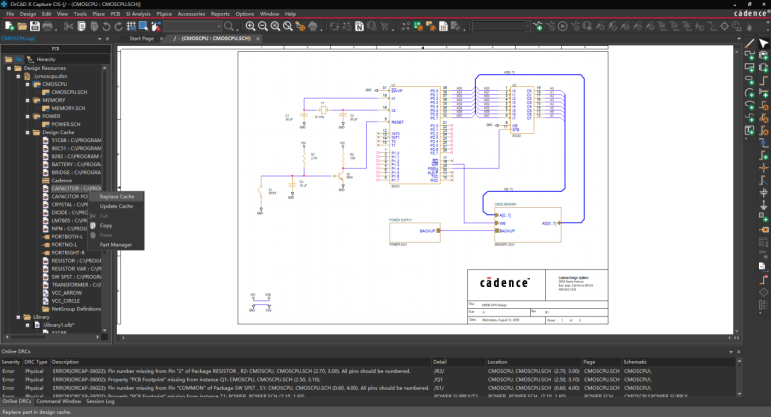
Task: Click the Description column header
Action: [65, 362]
